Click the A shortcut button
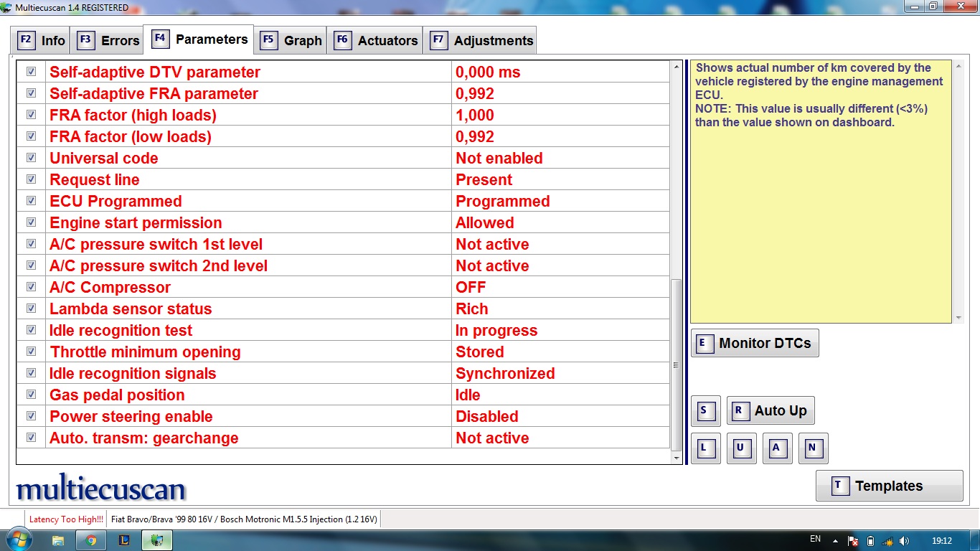Screen dimensions: 980x551 click(x=777, y=448)
